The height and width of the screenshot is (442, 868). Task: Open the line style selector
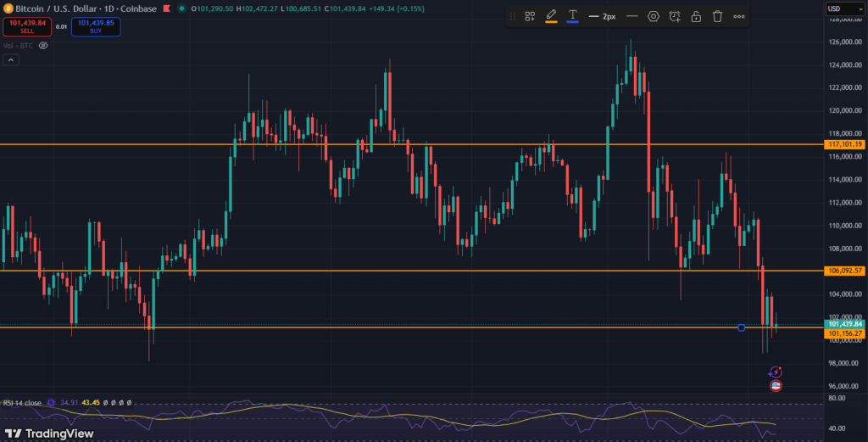click(632, 17)
